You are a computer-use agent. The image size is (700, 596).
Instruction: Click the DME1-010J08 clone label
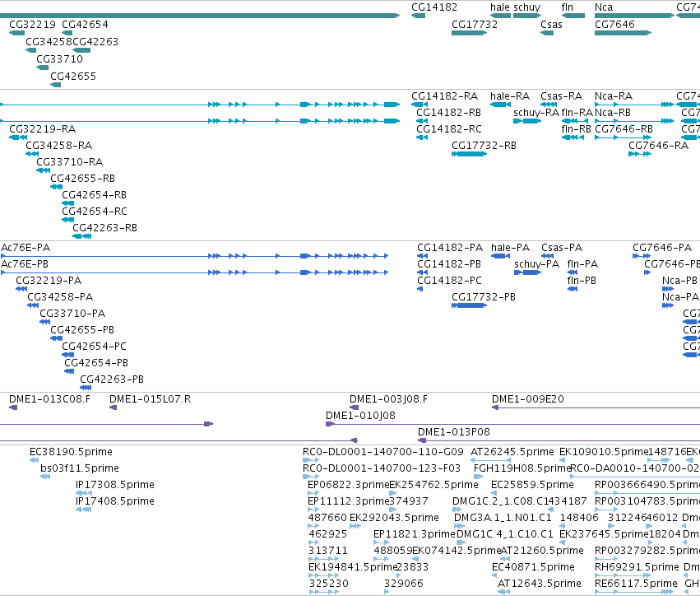361,416
